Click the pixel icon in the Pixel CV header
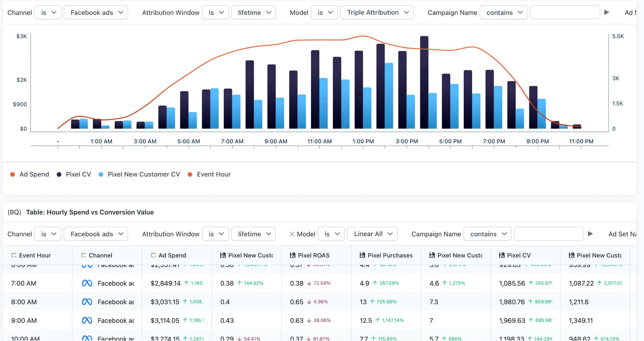The height and width of the screenshot is (341, 644). [x=502, y=255]
